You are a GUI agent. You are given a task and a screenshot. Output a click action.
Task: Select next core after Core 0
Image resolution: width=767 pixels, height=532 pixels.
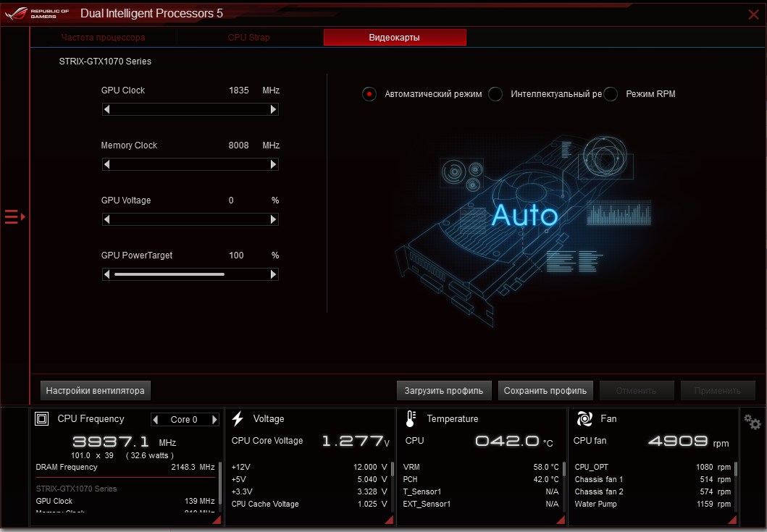(214, 420)
